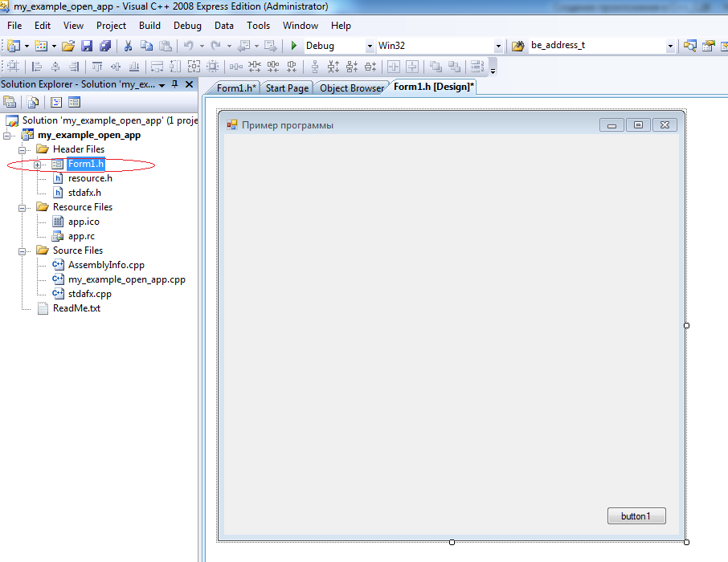Start debugging with green play arrow
The height and width of the screenshot is (562, 728).
coord(293,46)
